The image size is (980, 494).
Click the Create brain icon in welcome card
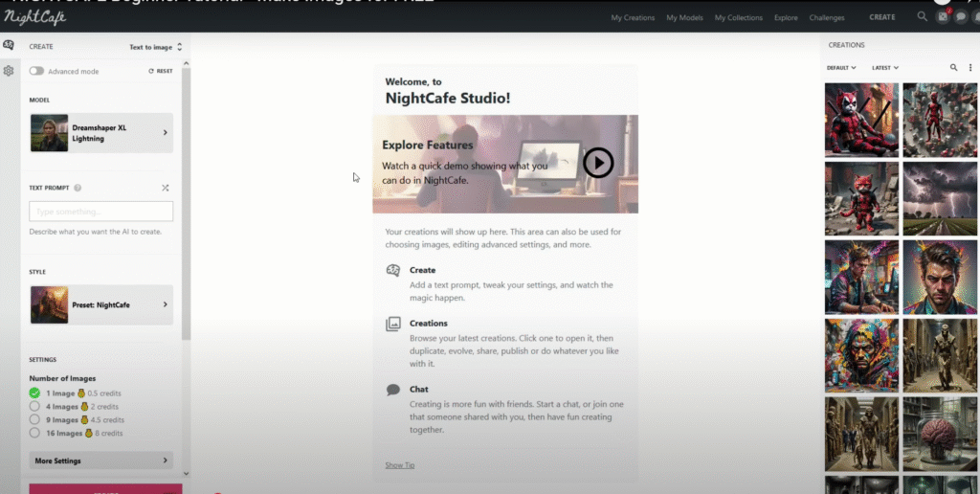(x=393, y=271)
